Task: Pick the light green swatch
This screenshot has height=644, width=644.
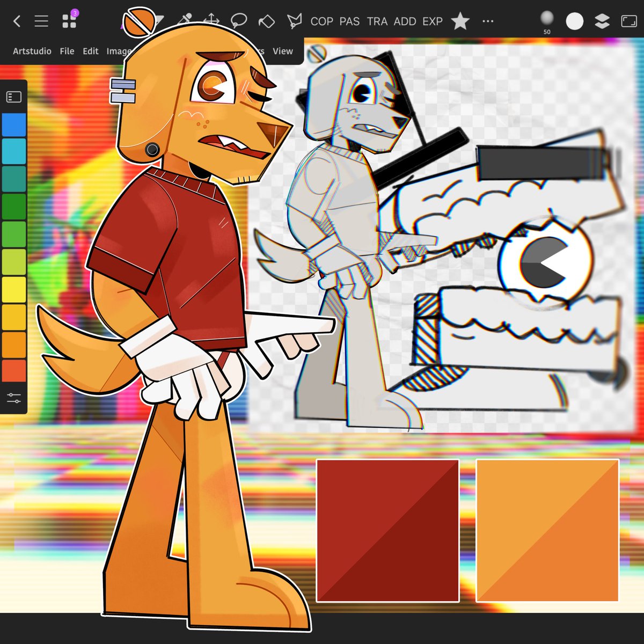Action: pyautogui.click(x=14, y=234)
